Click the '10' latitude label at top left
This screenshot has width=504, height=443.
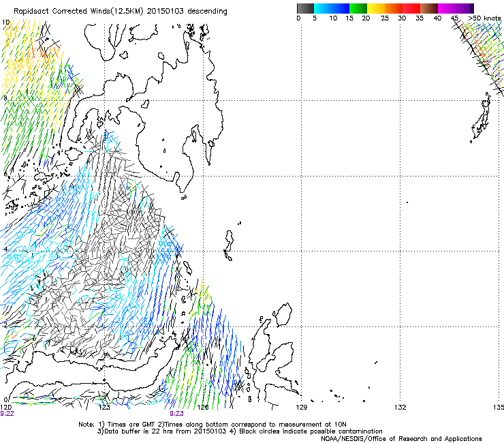pos(5,22)
